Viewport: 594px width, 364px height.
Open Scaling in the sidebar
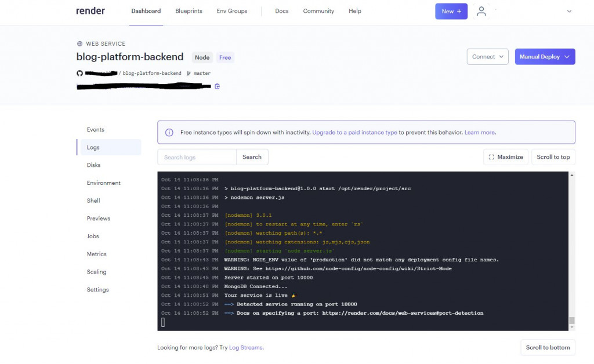(97, 272)
